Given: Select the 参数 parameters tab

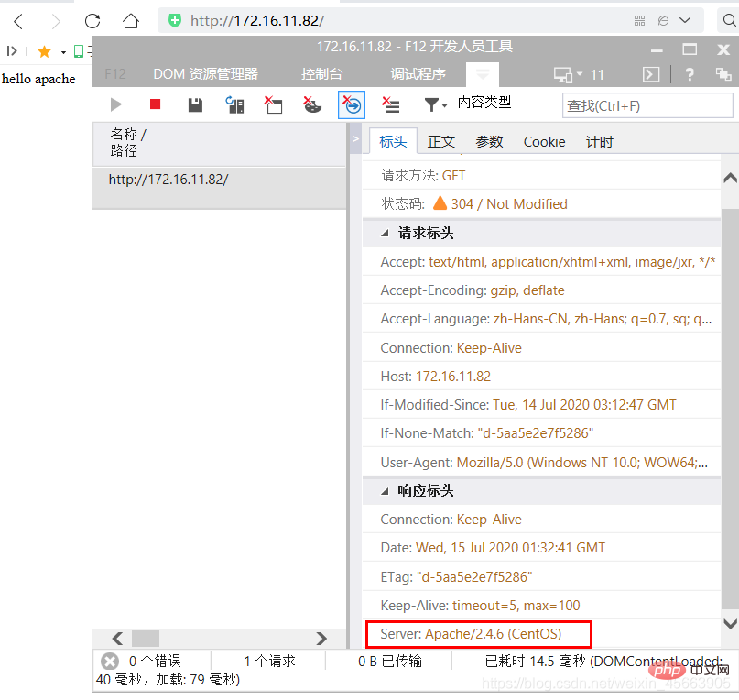Looking at the screenshot, I should pyautogui.click(x=489, y=141).
